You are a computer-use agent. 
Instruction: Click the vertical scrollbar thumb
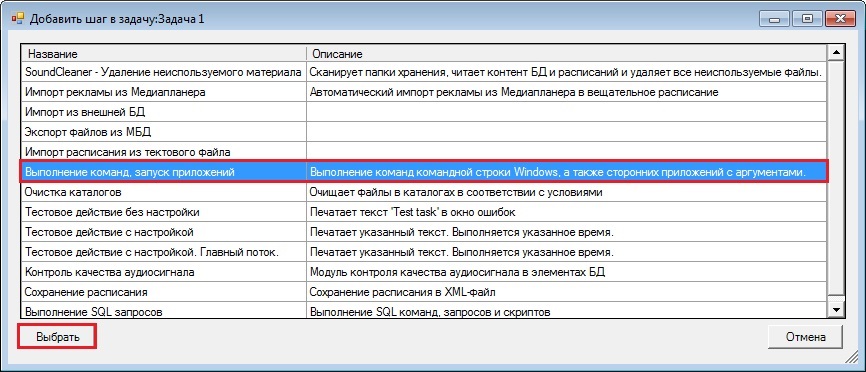click(836, 178)
